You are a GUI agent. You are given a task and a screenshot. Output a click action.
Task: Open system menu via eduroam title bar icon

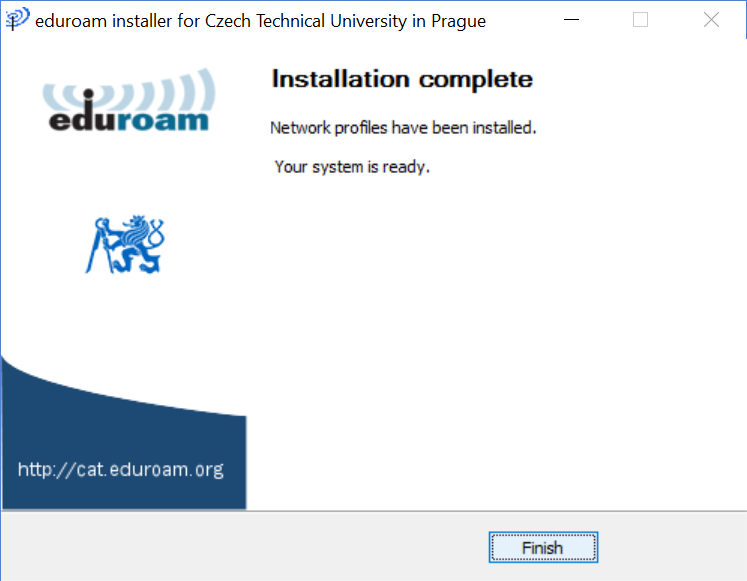pos(17,20)
